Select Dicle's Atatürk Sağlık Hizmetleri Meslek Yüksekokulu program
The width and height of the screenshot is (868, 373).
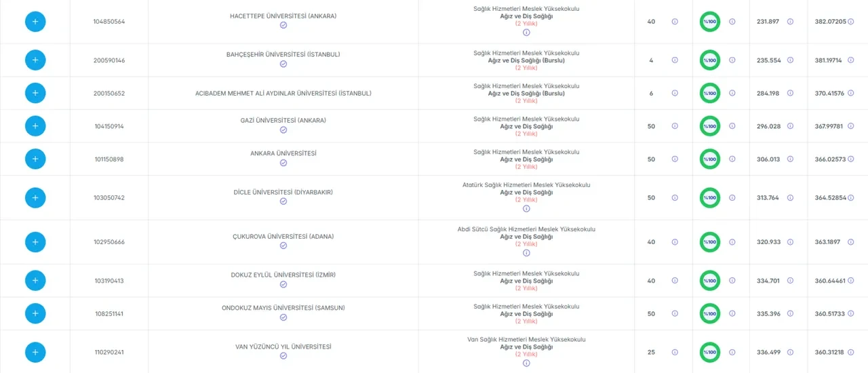[526, 184]
